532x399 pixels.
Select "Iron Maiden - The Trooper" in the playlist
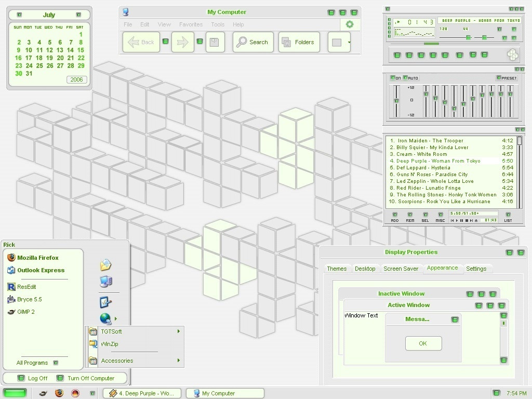(x=451, y=140)
